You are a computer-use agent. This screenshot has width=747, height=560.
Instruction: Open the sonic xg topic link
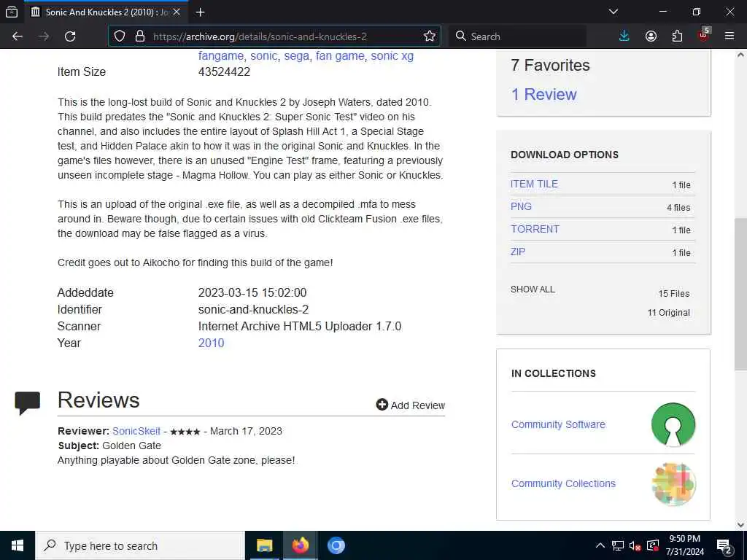click(x=392, y=55)
